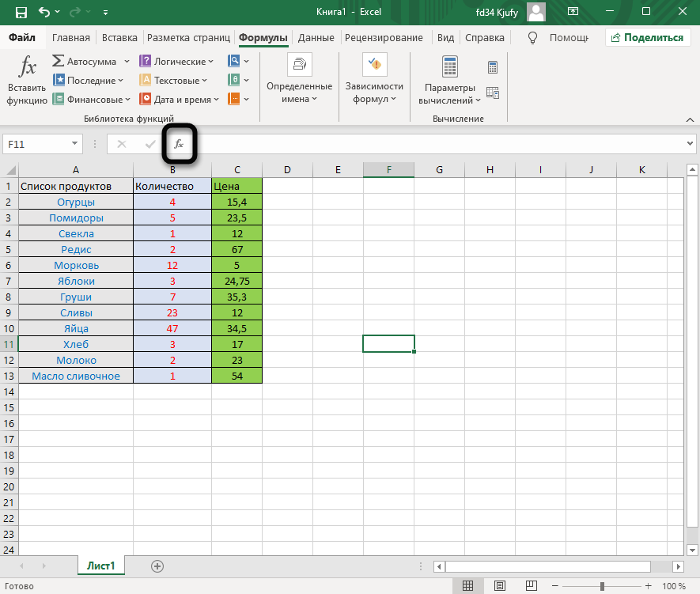Open the Файл menu
This screenshot has width=700, height=594.
click(22, 37)
